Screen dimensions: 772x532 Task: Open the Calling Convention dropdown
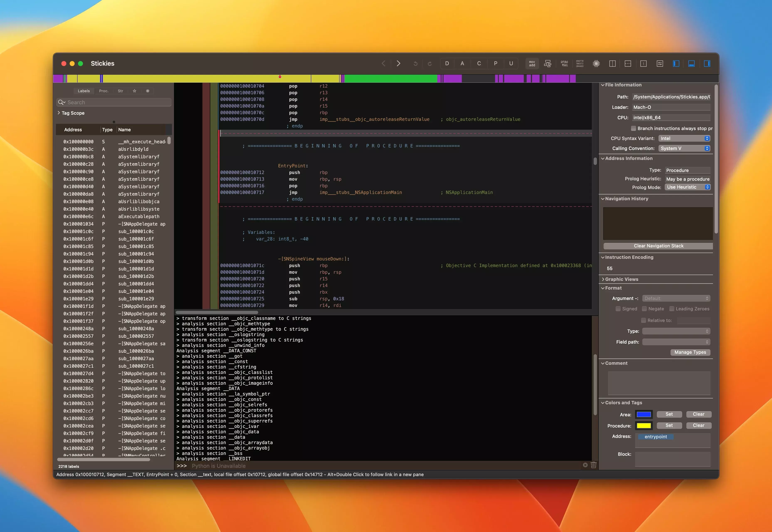(x=684, y=148)
